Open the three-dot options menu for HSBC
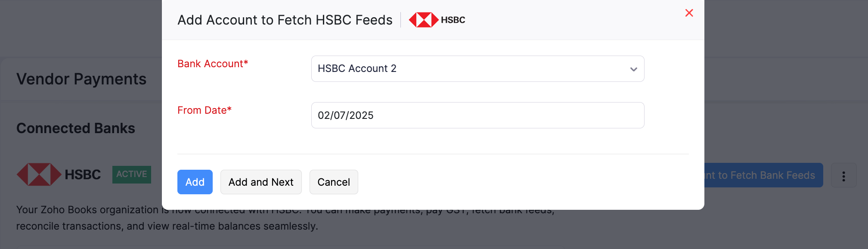The width and height of the screenshot is (868, 249). coord(843,175)
